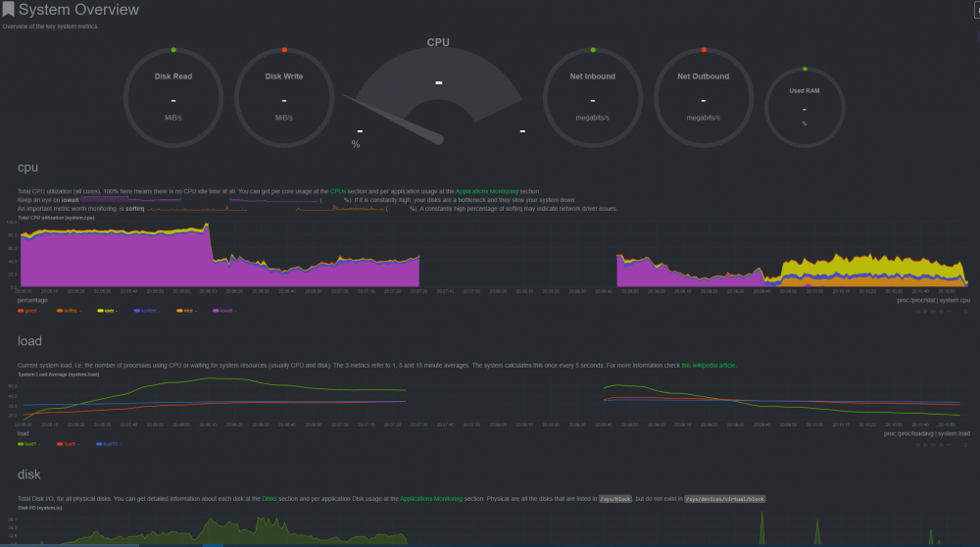This screenshot has height=547, width=980.
Task: Toggle the guest dimension in CPU legend
Action: pyautogui.click(x=28, y=311)
